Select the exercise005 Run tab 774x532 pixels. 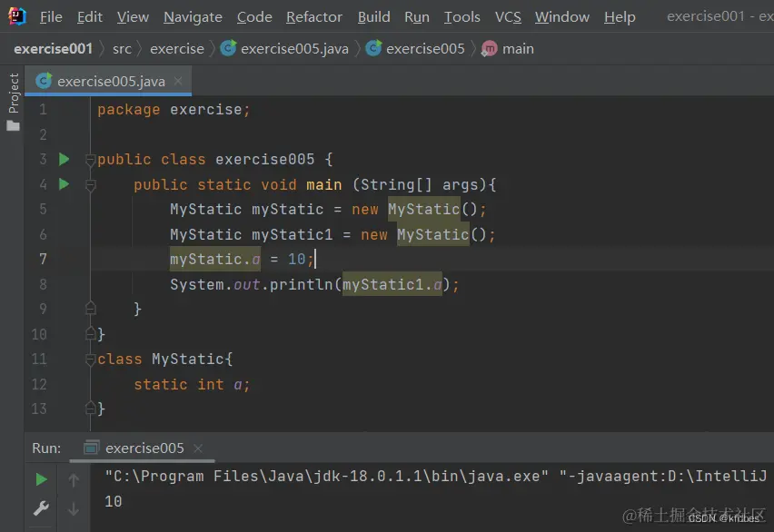point(144,448)
